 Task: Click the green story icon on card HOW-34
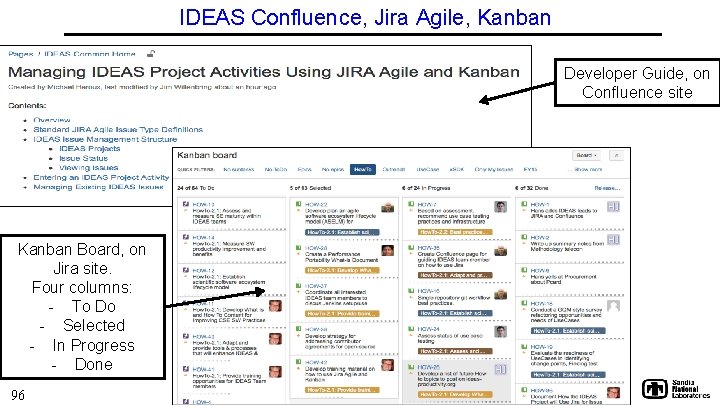[x=411, y=329]
